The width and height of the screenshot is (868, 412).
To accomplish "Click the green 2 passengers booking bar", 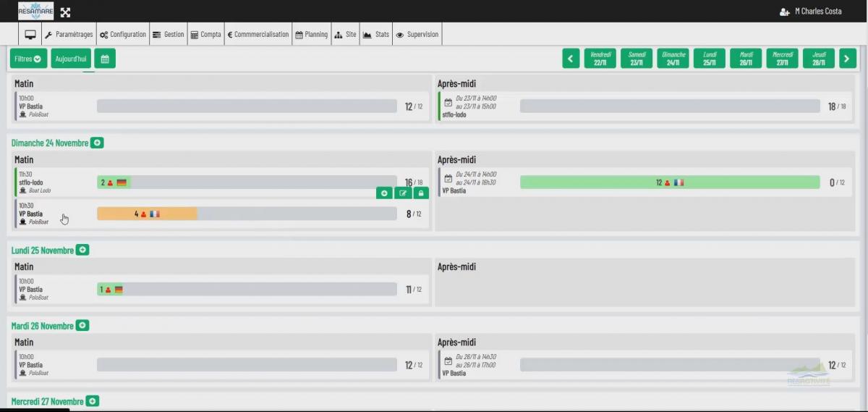I will pos(114,182).
